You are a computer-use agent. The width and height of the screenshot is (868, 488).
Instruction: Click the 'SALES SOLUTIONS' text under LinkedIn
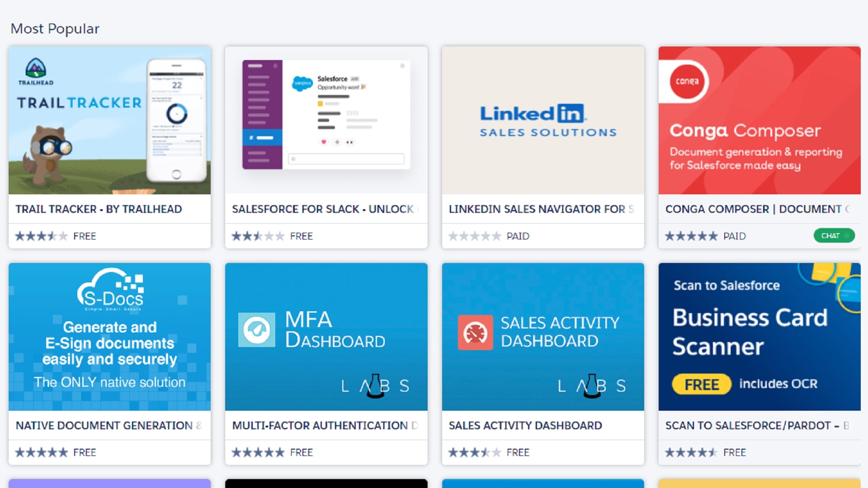pyautogui.click(x=548, y=132)
